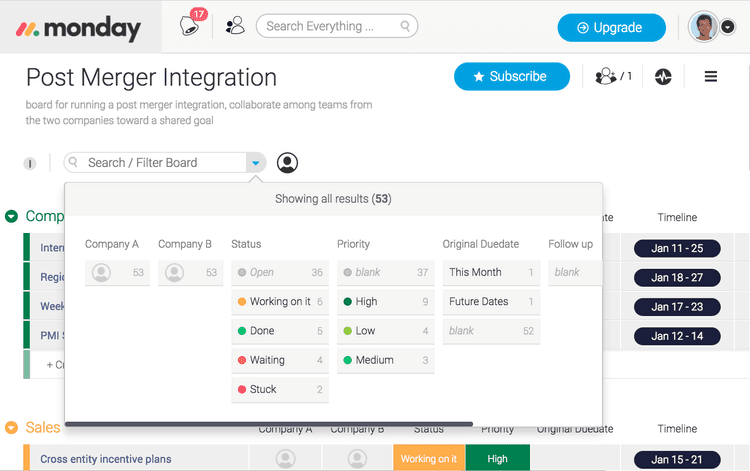Screen dimensions: 750x471
Task: Filter Original Duedate by This Month
Action: click(491, 273)
